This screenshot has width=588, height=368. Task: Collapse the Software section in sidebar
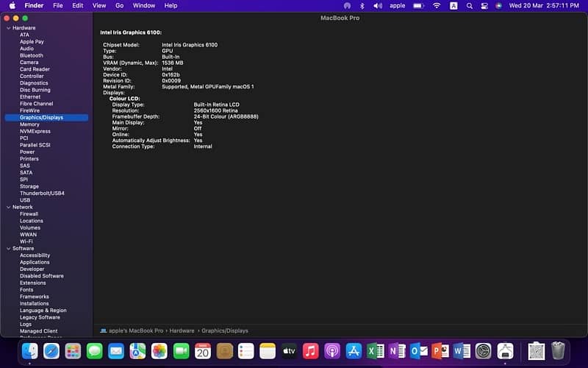click(8, 249)
